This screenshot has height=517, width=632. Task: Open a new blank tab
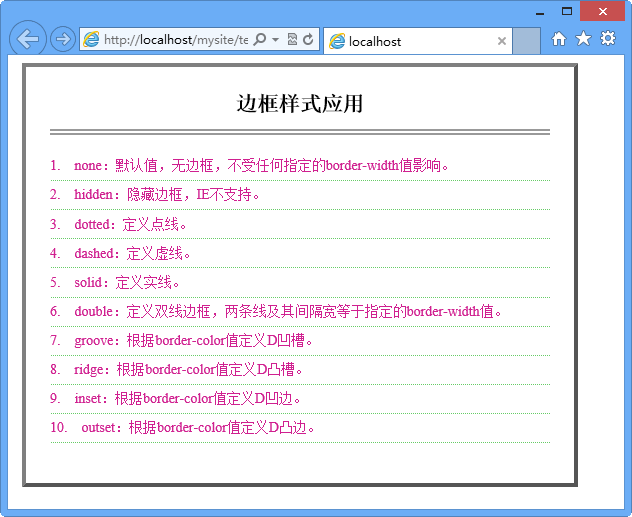(x=528, y=41)
